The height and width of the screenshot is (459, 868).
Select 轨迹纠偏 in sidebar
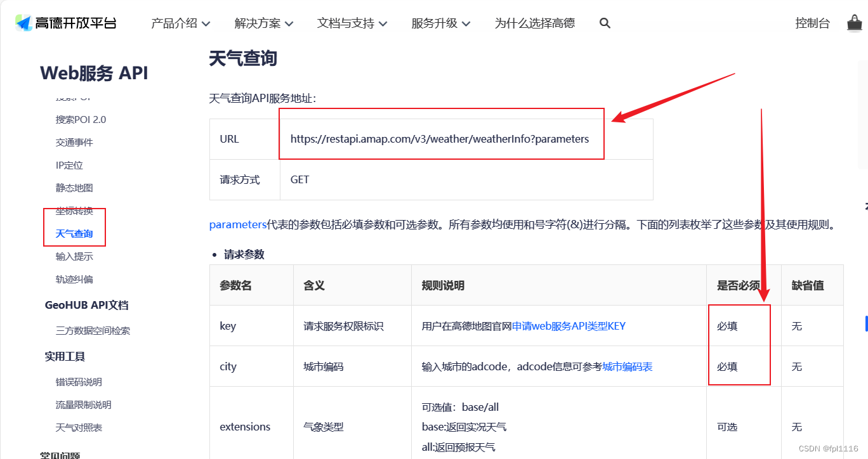pyautogui.click(x=74, y=280)
